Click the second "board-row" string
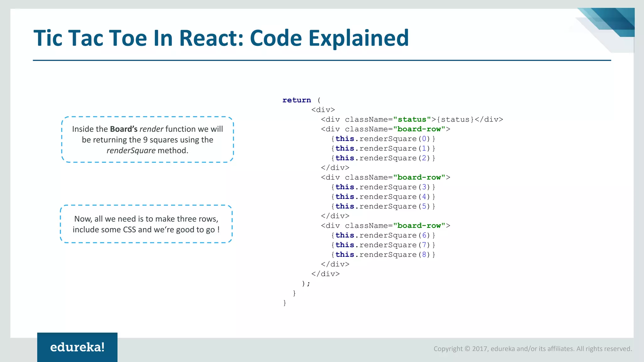This screenshot has width=644, height=362. click(419, 178)
